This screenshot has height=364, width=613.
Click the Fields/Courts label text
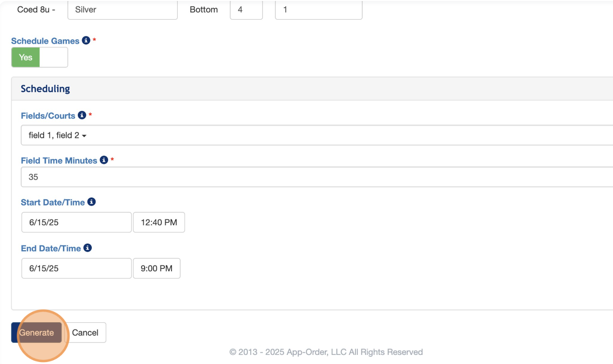(48, 116)
